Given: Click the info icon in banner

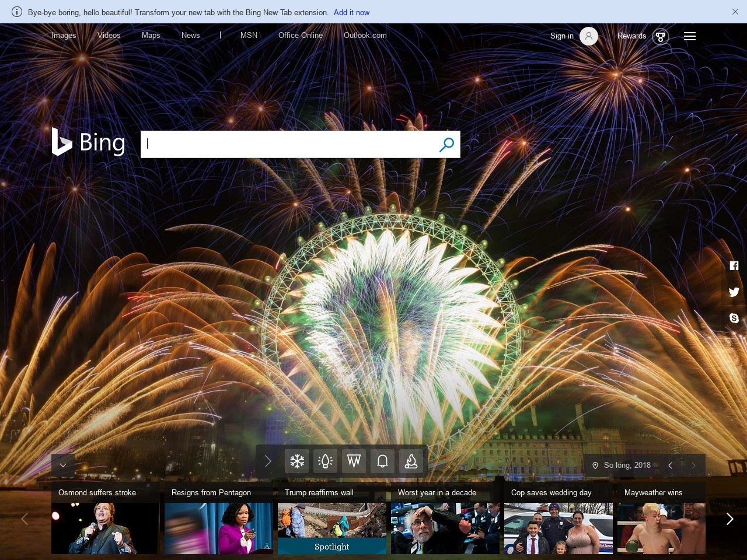Looking at the screenshot, I should pyautogui.click(x=17, y=12).
